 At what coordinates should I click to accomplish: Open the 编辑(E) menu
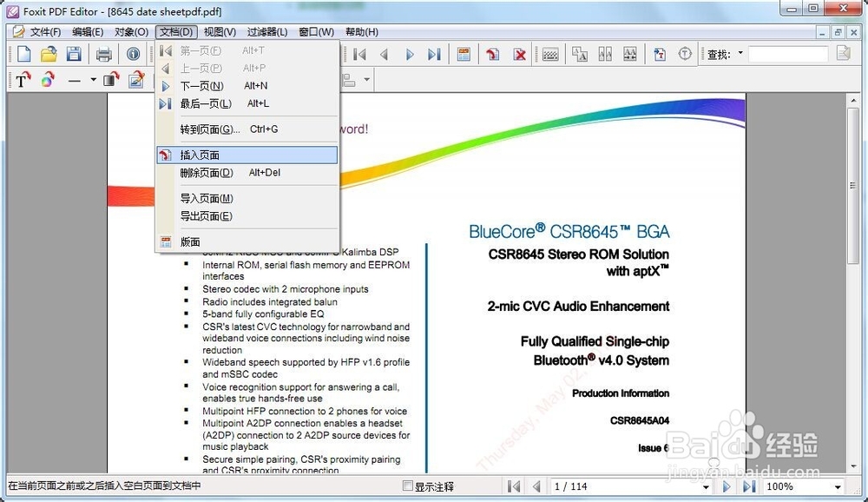pos(88,31)
